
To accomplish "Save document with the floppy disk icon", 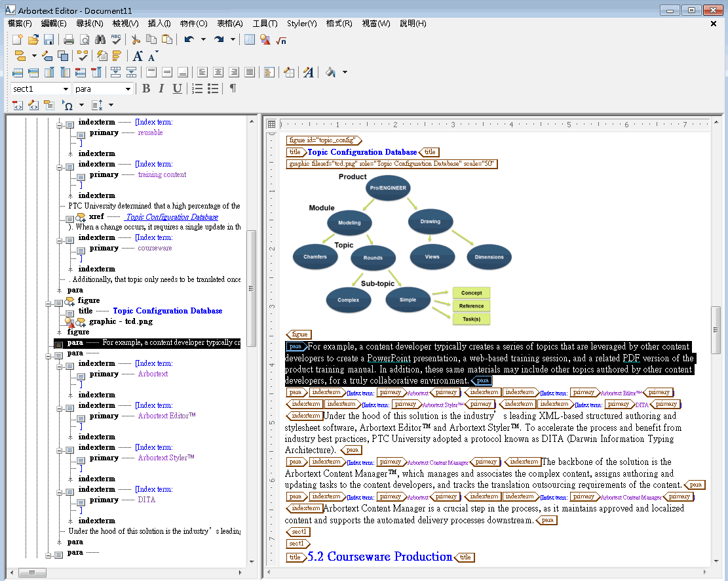I will 48,40.
